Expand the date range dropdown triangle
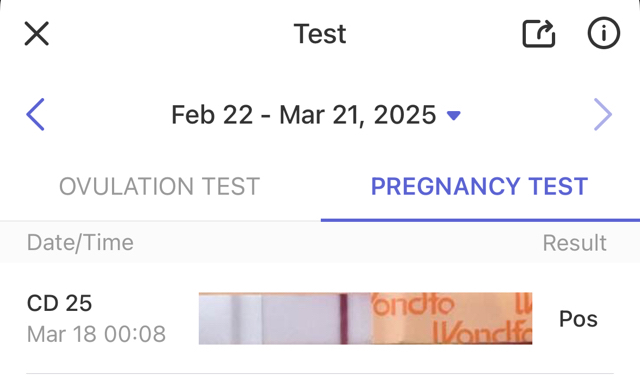This screenshot has height=379, width=640. pos(453,115)
